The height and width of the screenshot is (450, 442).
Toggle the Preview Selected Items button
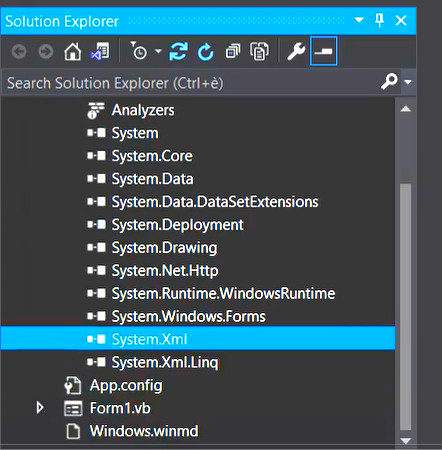pos(323,51)
